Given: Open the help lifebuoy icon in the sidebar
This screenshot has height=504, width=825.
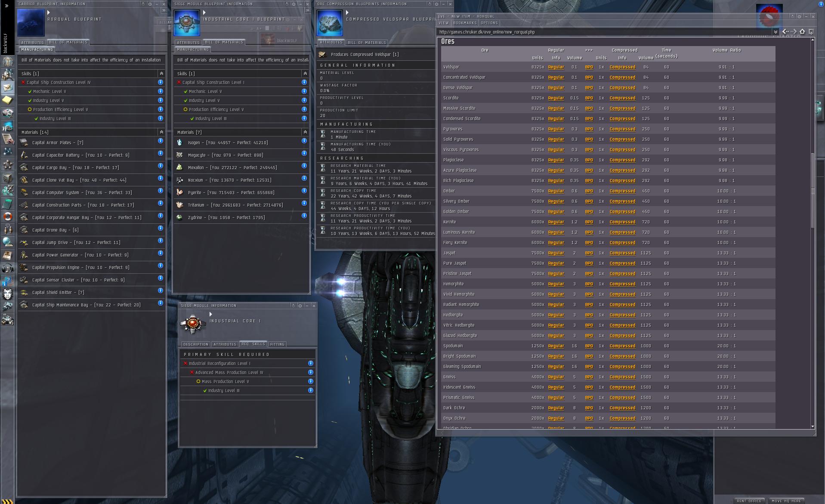Looking at the screenshot, I should tap(7, 216).
